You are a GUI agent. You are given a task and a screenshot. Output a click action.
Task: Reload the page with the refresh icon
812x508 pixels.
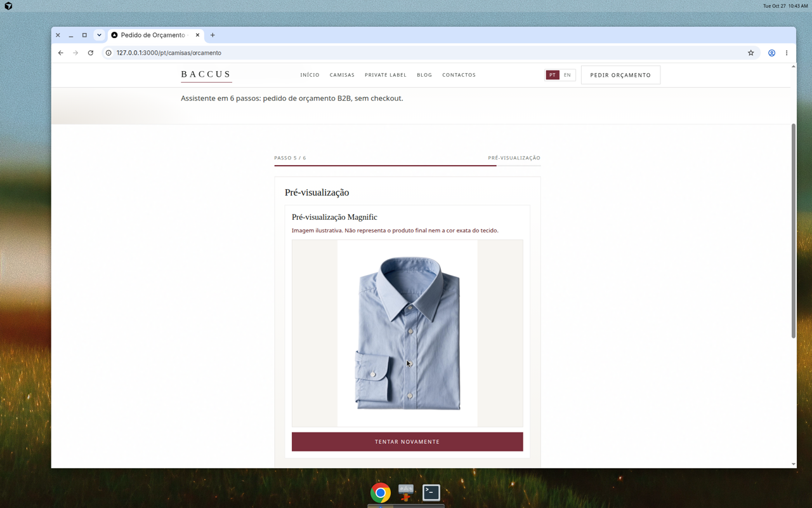click(91, 53)
